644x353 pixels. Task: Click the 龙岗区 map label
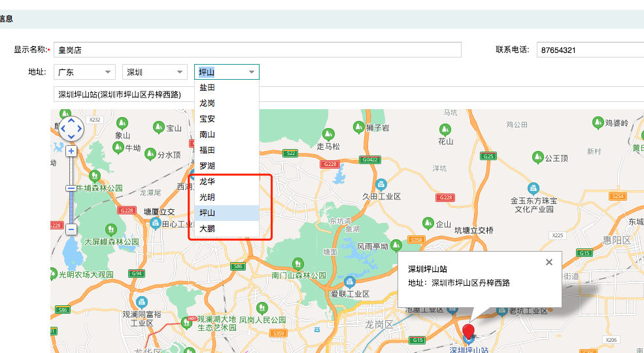pyautogui.click(x=379, y=325)
